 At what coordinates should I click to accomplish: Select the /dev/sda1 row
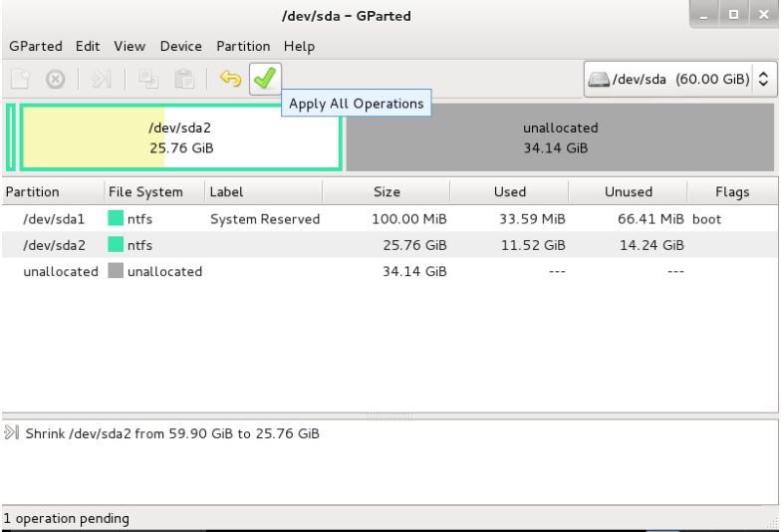[390, 219]
